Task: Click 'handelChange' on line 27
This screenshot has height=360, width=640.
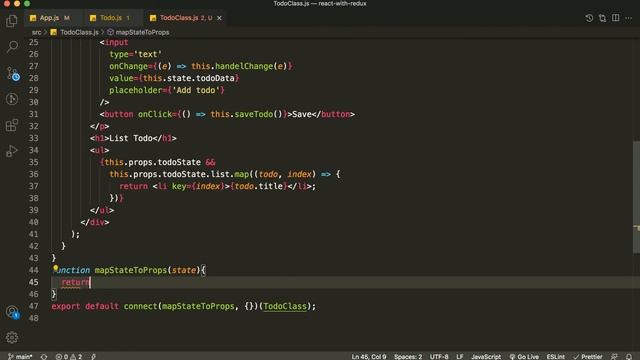Action: pos(244,66)
